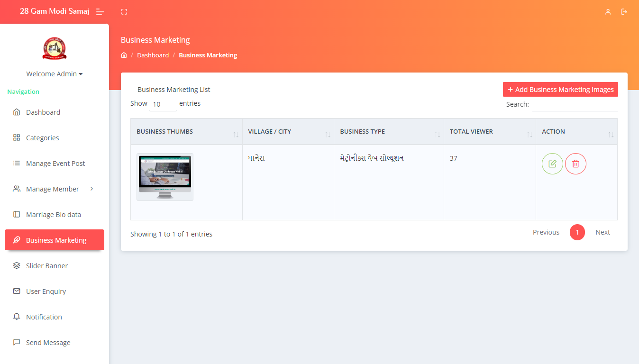Go to Slider Banner menu item

click(47, 266)
